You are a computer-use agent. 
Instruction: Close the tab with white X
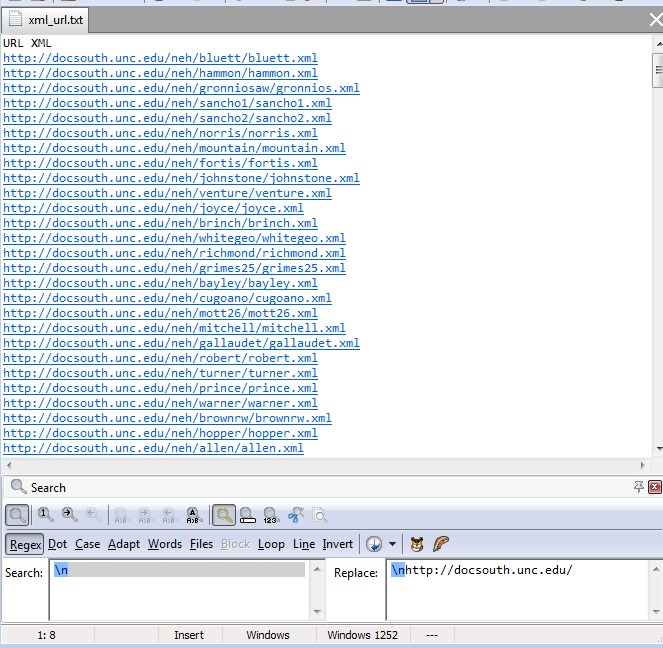[656, 19]
